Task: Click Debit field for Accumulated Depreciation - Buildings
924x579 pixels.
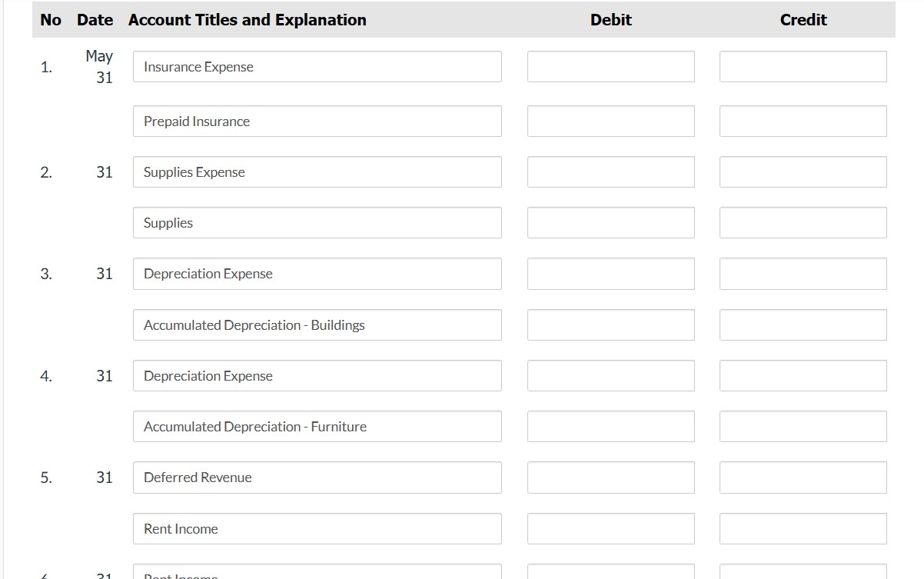Action: click(x=611, y=325)
